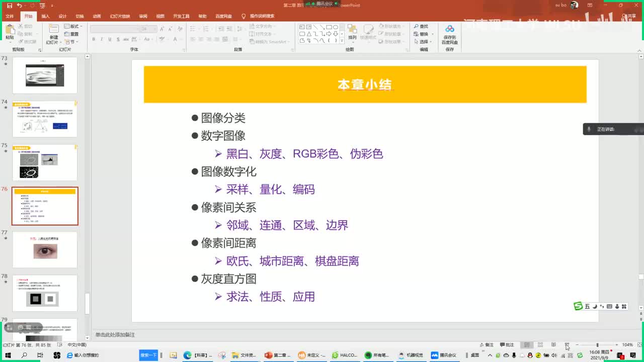Toggle bold formatting
The image size is (644, 362).
click(94, 39)
